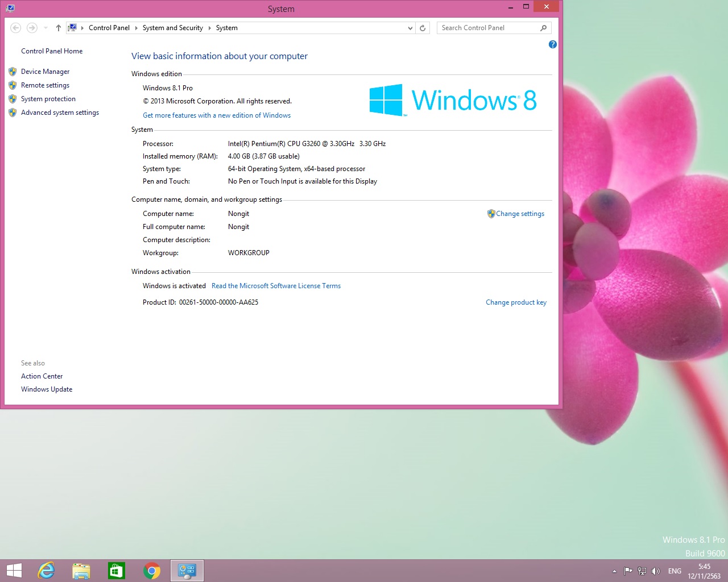Open the Windows Store from the taskbar
The width and height of the screenshot is (728, 582).
click(x=117, y=571)
